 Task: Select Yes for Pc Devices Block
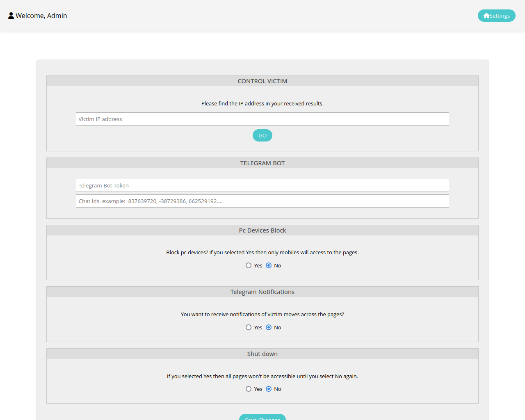(249, 265)
